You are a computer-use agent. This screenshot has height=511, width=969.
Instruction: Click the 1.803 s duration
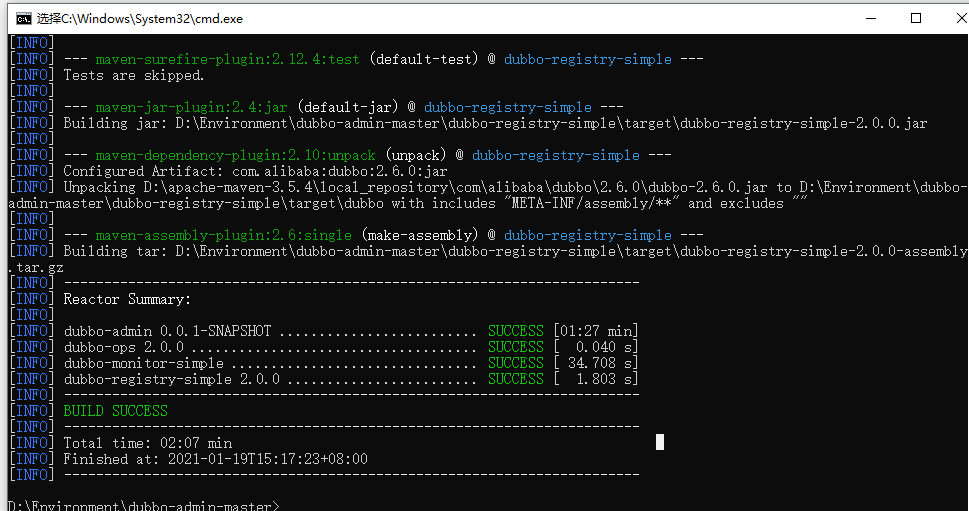pyautogui.click(x=604, y=379)
